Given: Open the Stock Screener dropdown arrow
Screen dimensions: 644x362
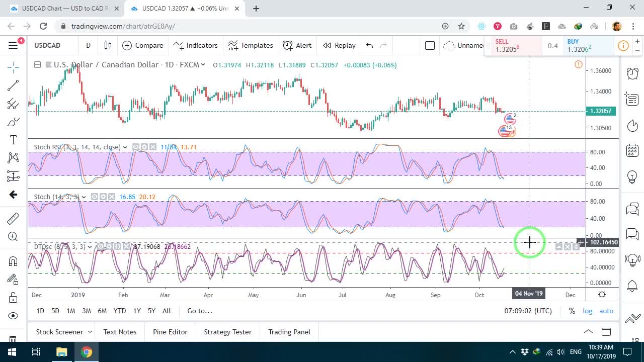Looking at the screenshot, I should [90, 332].
